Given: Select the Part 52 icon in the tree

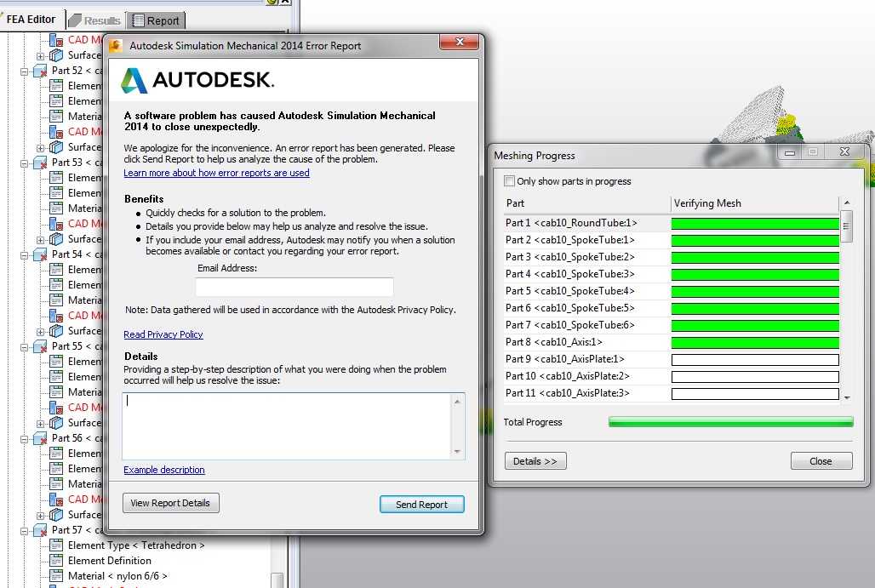Looking at the screenshot, I should coord(40,71).
